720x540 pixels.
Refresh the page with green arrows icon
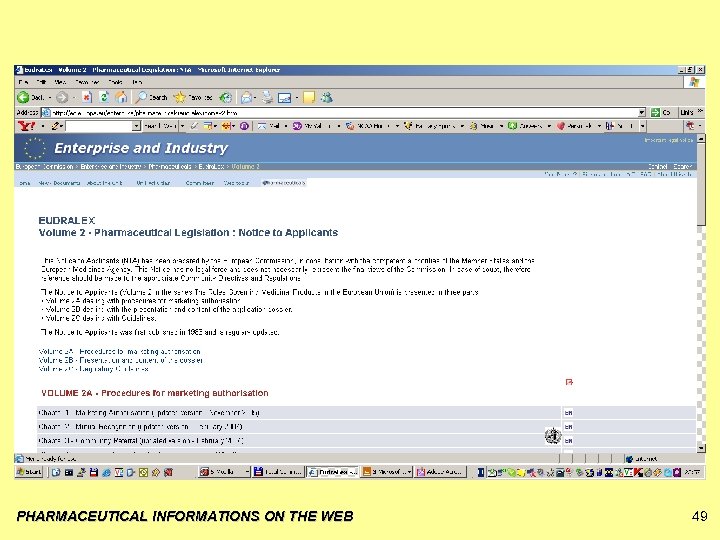[104, 97]
